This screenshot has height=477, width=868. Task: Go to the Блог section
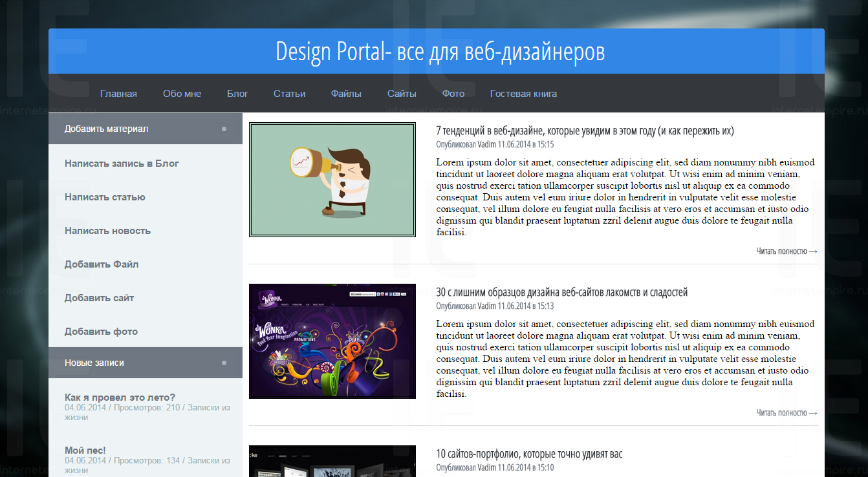[237, 94]
